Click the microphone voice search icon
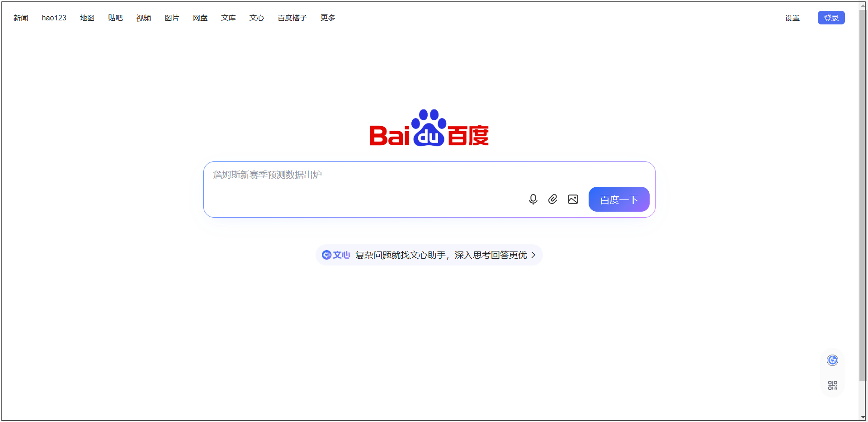This screenshot has height=422, width=868. click(x=533, y=199)
